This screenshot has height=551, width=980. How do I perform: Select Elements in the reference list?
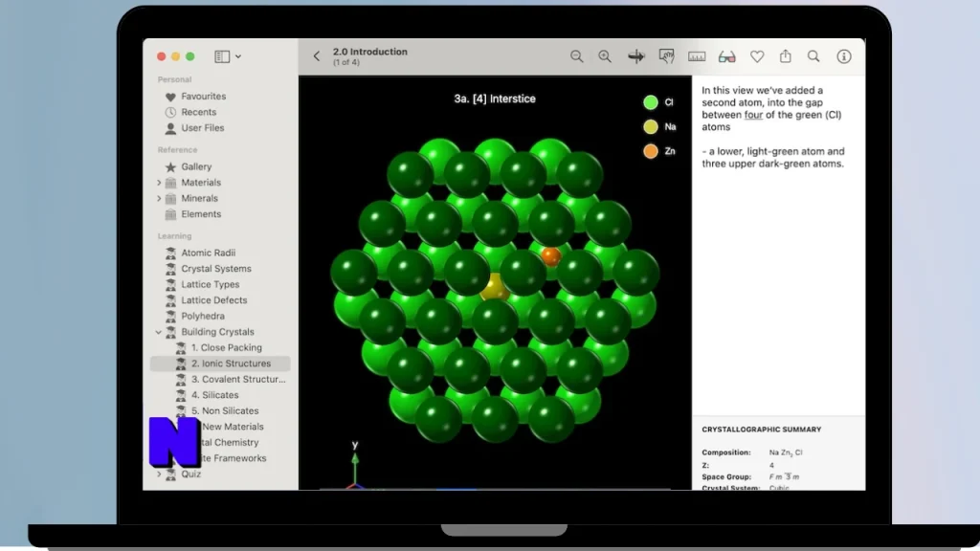tap(201, 213)
